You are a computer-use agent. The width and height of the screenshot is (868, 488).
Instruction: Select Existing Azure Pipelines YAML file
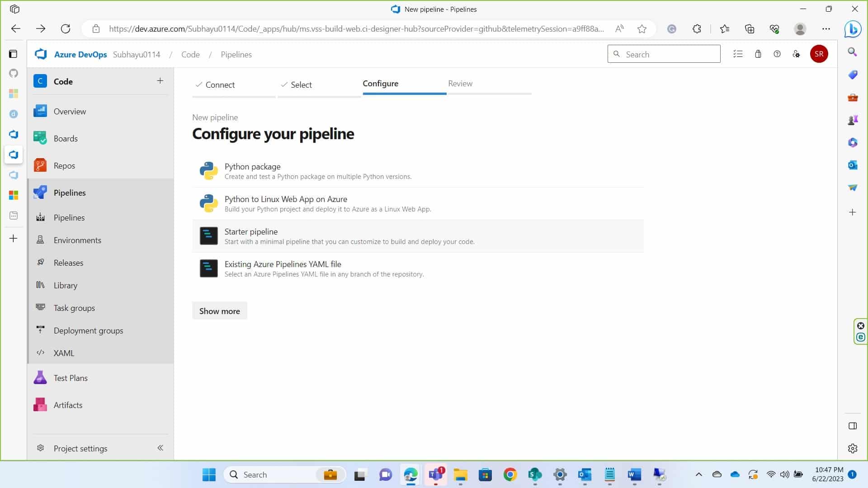[283, 264]
